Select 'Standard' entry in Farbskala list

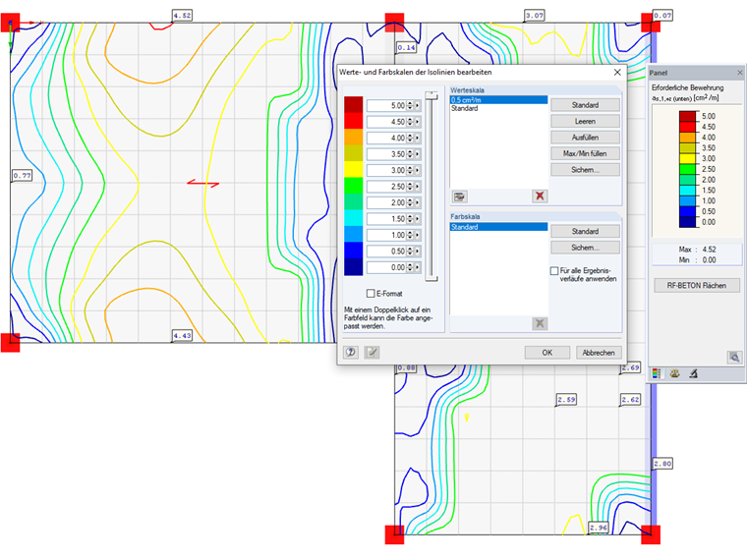[x=498, y=227]
